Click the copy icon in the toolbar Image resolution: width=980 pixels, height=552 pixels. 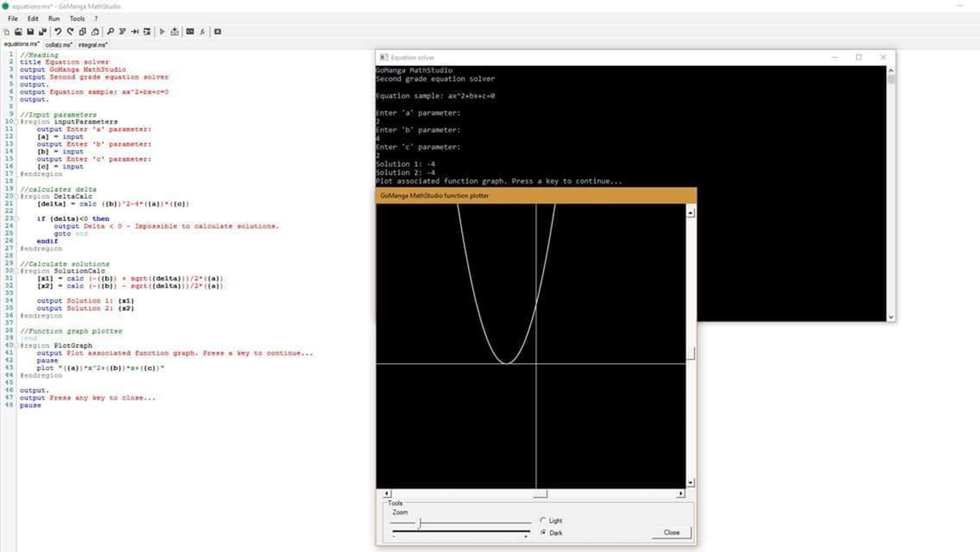click(x=82, y=32)
